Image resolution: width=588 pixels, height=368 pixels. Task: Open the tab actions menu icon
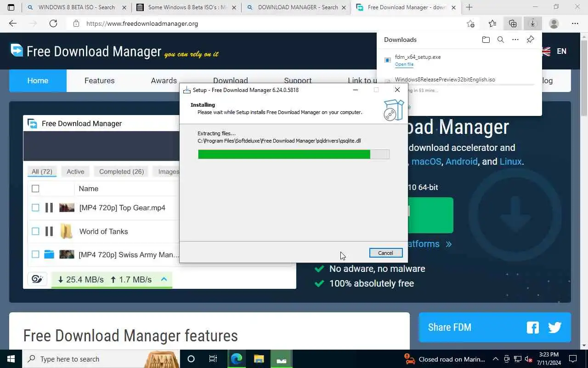(x=11, y=7)
